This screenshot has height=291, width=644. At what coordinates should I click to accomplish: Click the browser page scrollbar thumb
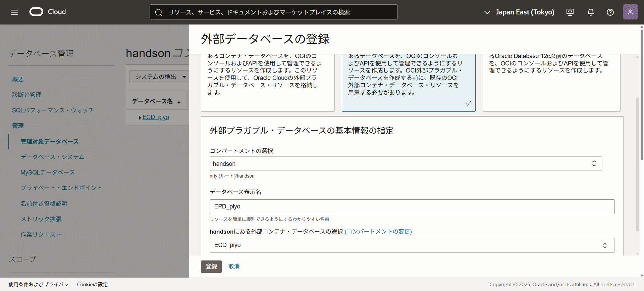pos(642,94)
